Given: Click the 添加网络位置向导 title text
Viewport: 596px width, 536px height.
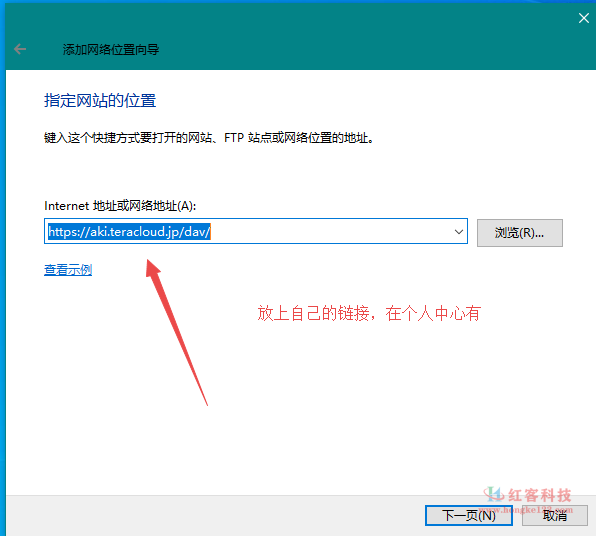Looking at the screenshot, I should pyautogui.click(x=111, y=49).
